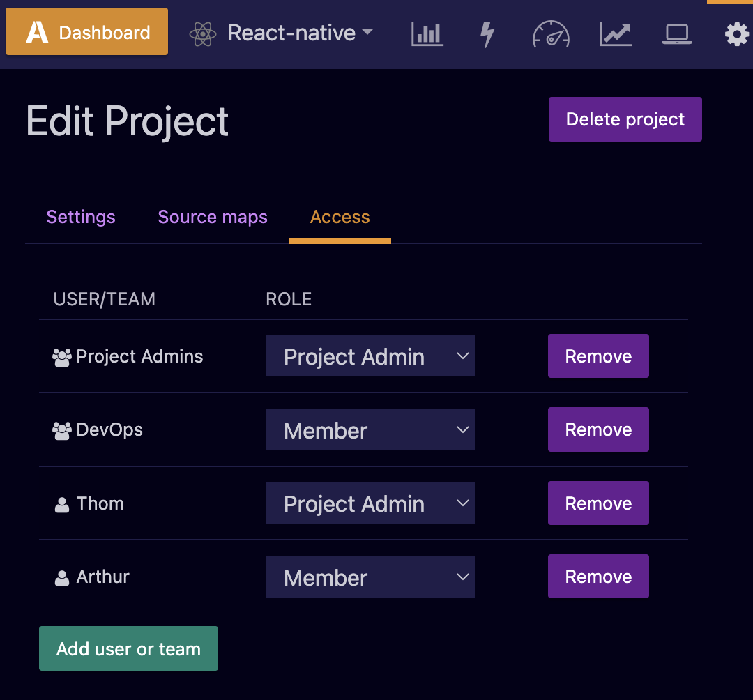
Task: Click the React atom icon
Action: click(x=203, y=34)
